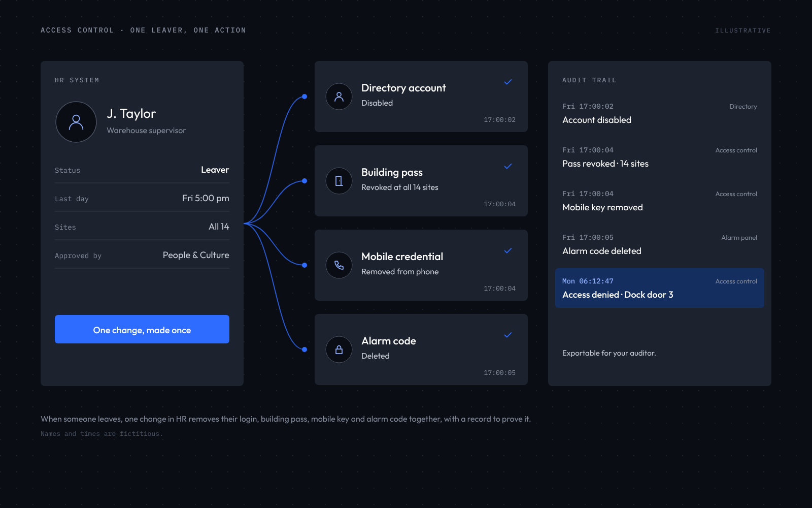Open the Account disabled audit entry

point(660,113)
